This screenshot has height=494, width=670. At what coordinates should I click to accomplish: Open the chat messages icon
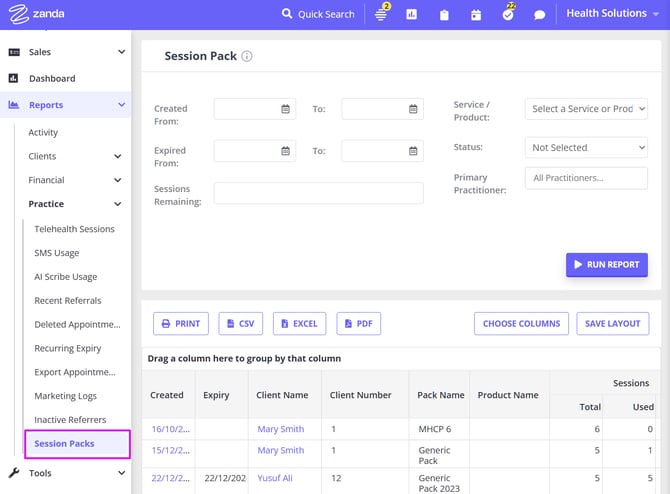tap(539, 15)
